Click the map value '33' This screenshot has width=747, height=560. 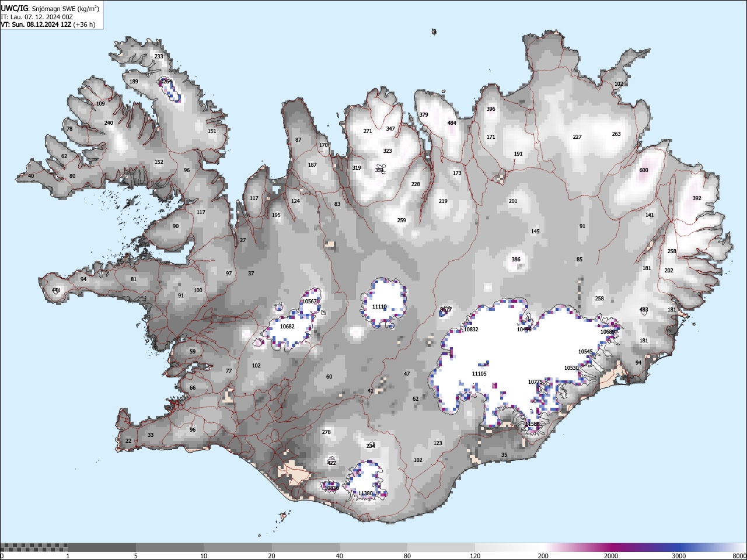coord(151,435)
